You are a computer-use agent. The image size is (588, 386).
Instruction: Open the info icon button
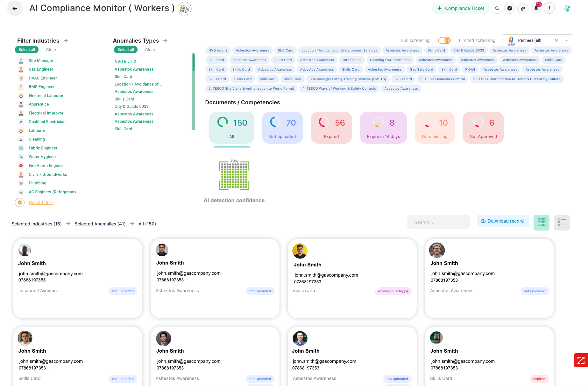pos(549,8)
